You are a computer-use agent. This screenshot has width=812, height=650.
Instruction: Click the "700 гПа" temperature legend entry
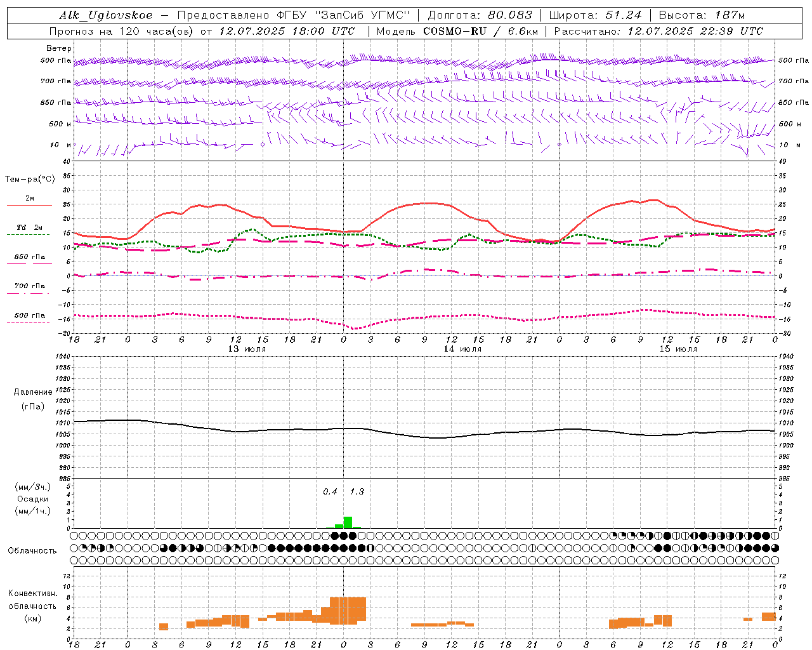click(x=30, y=286)
